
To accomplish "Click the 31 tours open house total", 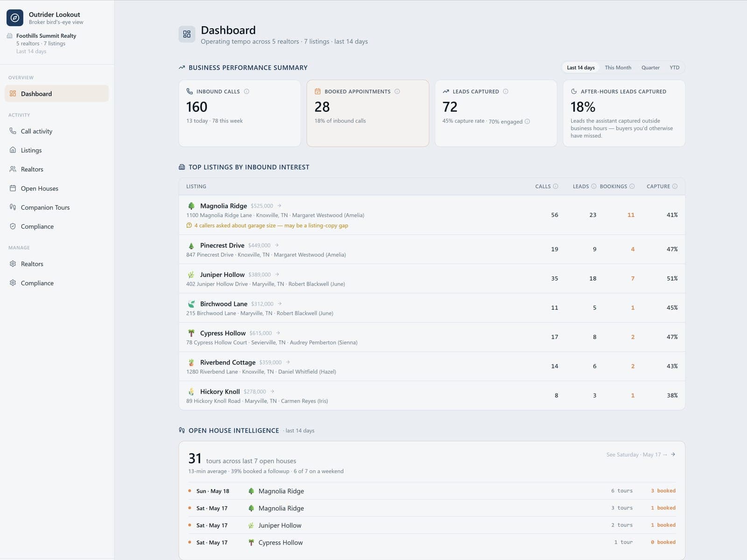I will [195, 458].
